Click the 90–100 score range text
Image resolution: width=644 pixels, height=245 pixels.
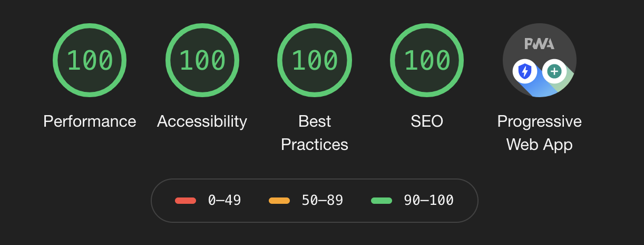428,201
